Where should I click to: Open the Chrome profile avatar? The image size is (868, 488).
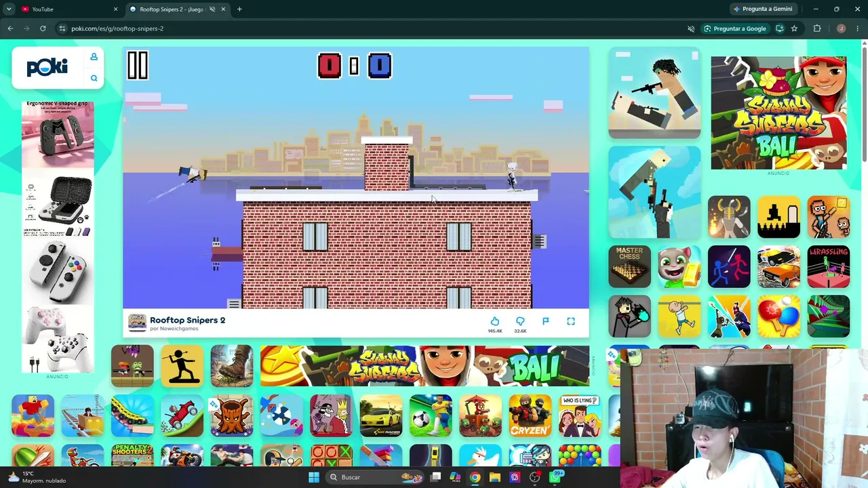841,28
